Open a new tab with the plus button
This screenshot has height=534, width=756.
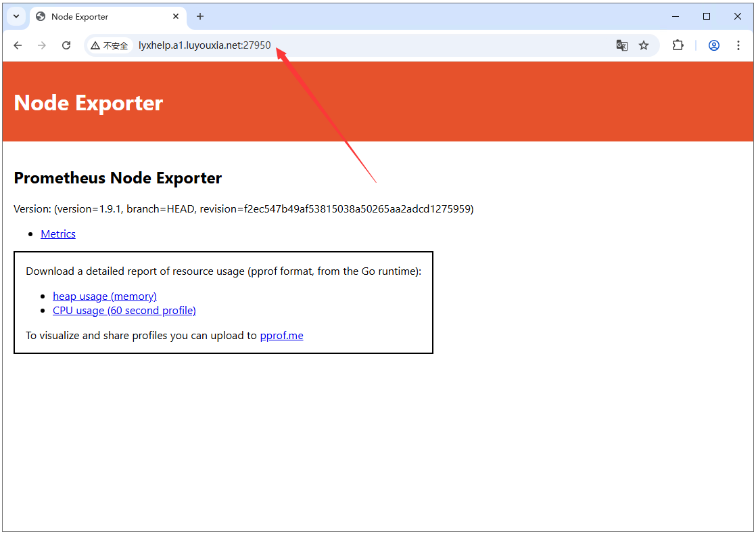click(199, 16)
